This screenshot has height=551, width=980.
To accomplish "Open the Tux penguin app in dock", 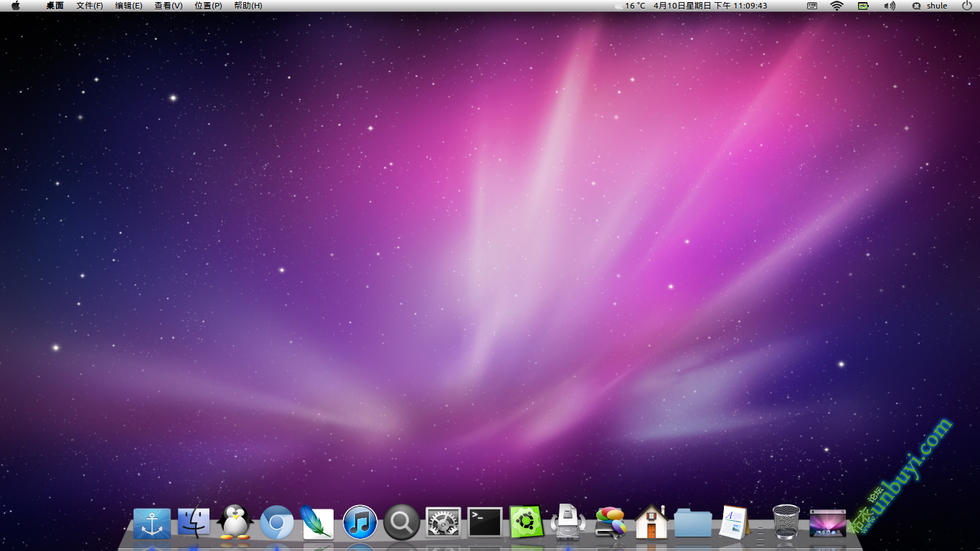I will [x=235, y=522].
